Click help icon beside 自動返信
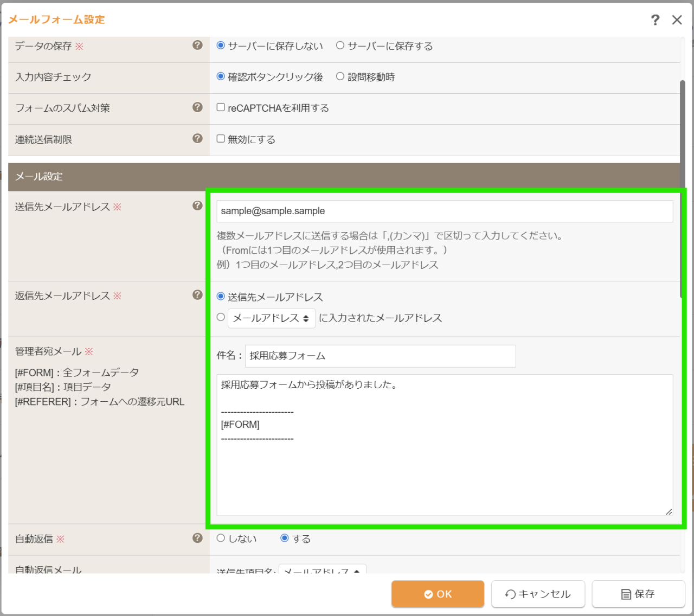 [x=197, y=538]
